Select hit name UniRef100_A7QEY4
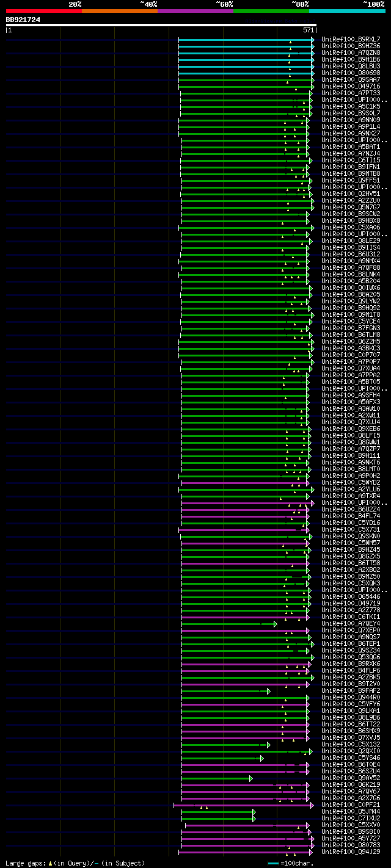This screenshot has width=391, height=868. [351, 623]
